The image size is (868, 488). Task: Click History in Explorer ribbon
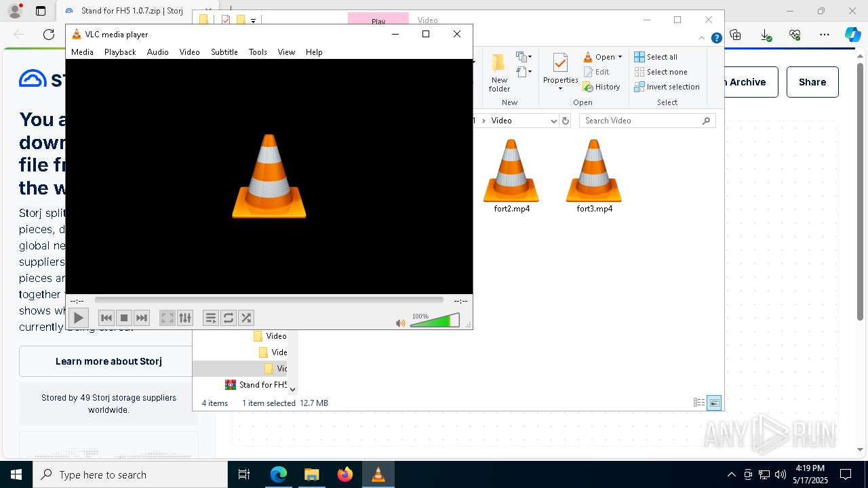coord(602,87)
